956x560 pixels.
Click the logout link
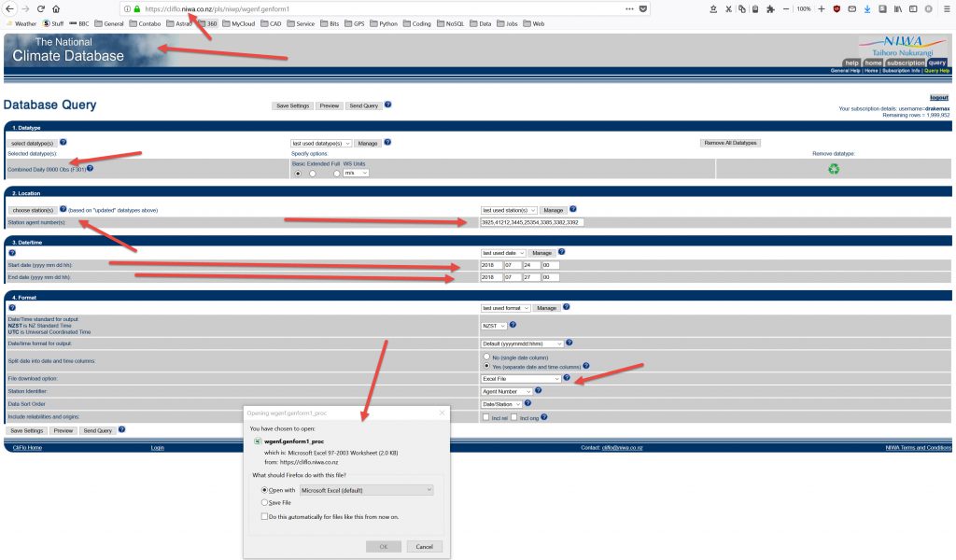point(938,97)
